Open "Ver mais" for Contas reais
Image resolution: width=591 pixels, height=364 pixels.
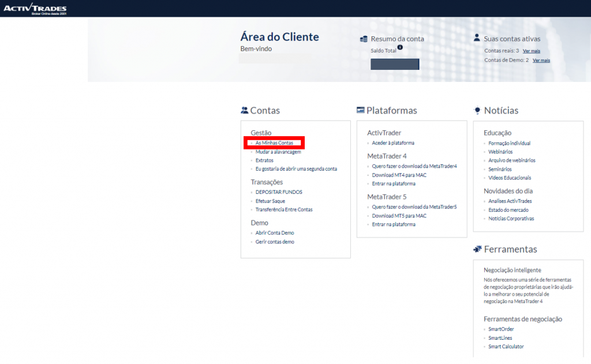click(x=532, y=51)
